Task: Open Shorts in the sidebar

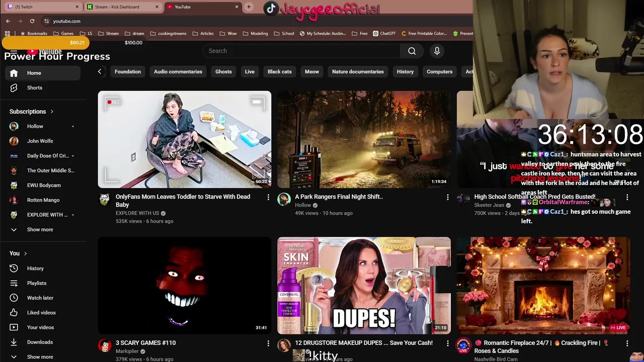Action: point(43,87)
